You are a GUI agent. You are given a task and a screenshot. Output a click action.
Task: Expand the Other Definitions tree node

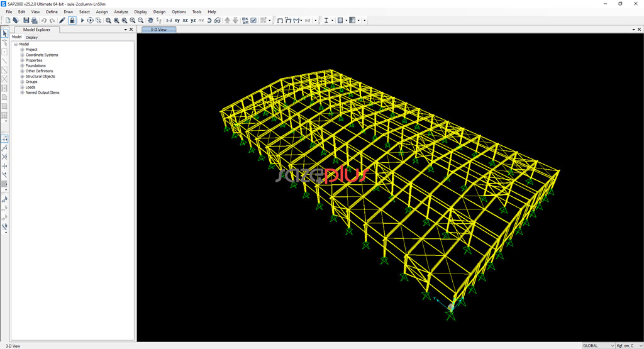click(x=22, y=70)
